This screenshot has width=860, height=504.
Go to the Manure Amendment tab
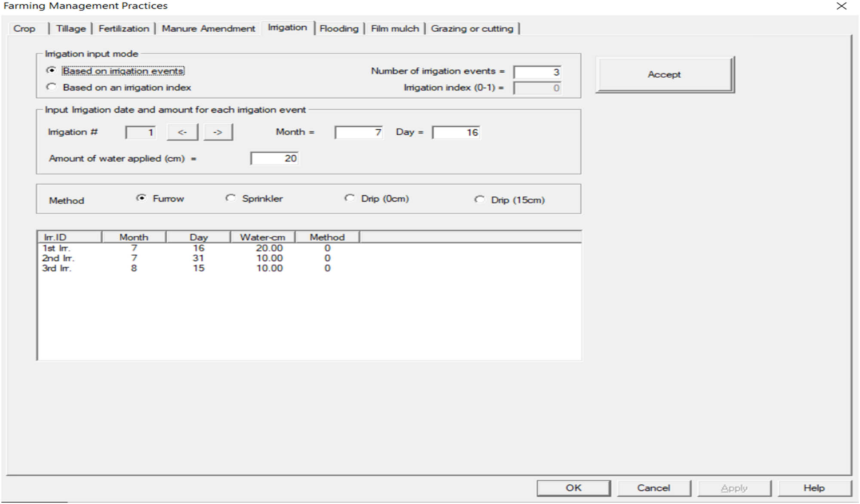pos(208,29)
